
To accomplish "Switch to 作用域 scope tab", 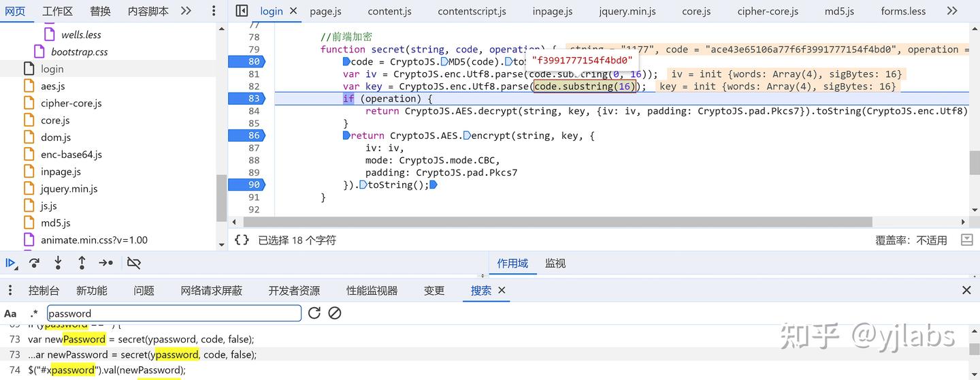I will (x=512, y=264).
